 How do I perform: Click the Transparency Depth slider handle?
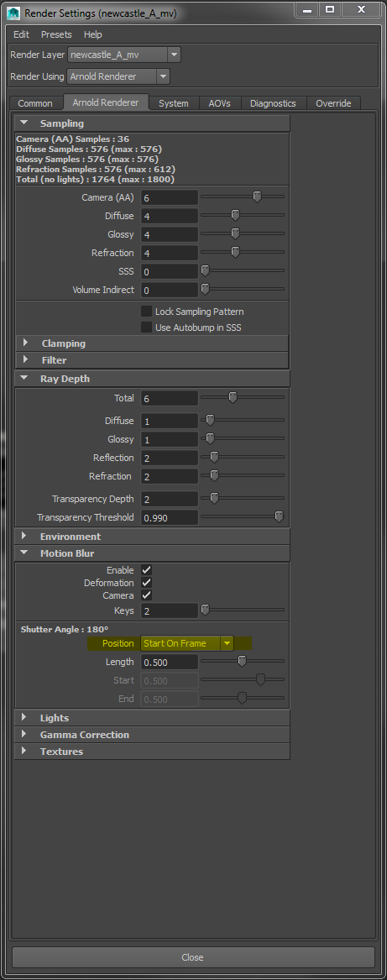click(x=214, y=498)
